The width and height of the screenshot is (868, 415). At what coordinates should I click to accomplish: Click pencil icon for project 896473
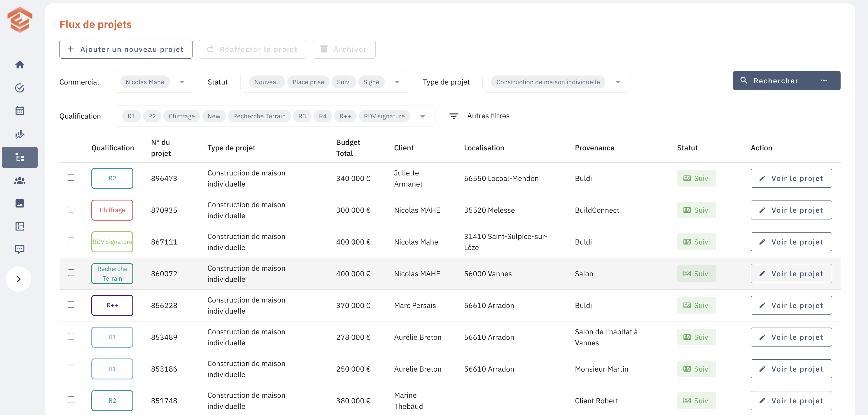[x=762, y=178]
